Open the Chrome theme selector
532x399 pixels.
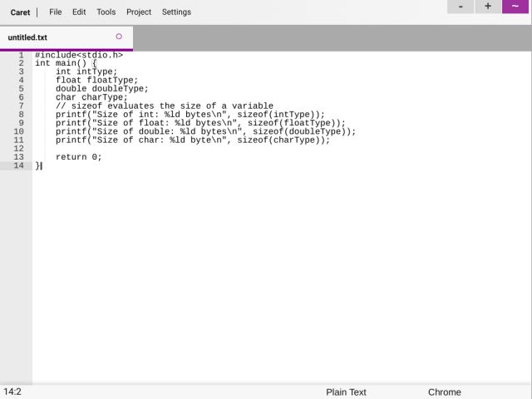[x=444, y=392]
